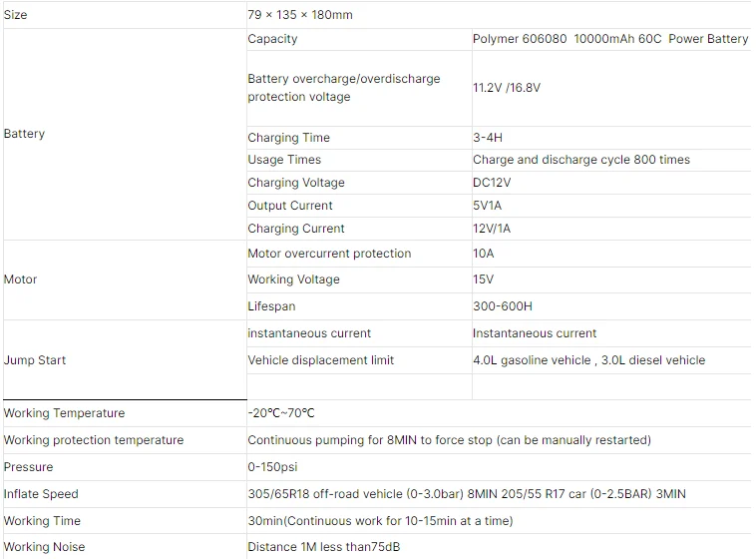756x559 pixels.
Task: Click the Polymer 606080 10000mAh capacity value
Action: (609, 39)
